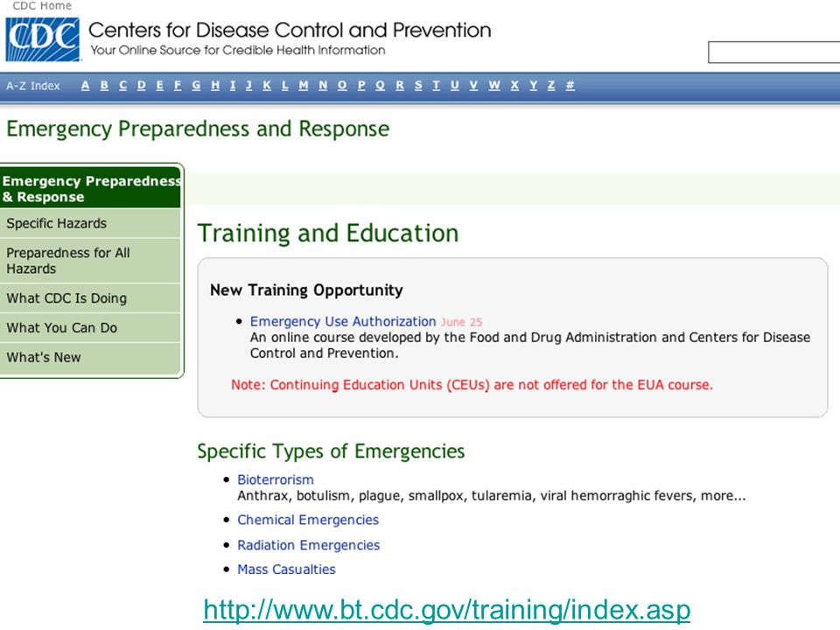Open the Emergency Use Authorization course link
Viewport: 840px width, 630px height.
click(343, 321)
